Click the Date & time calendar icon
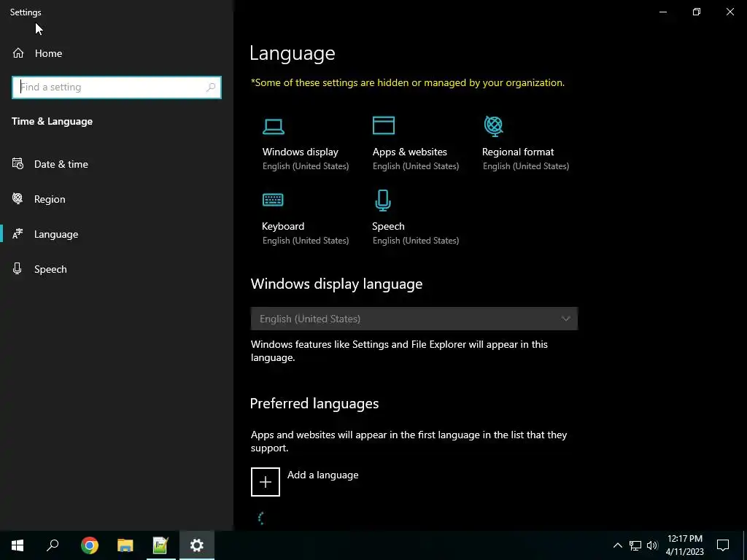This screenshot has width=747, height=560. click(18, 164)
